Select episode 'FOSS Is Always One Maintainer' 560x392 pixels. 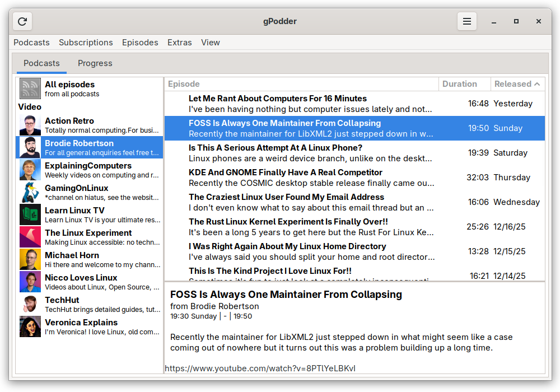[x=354, y=128]
